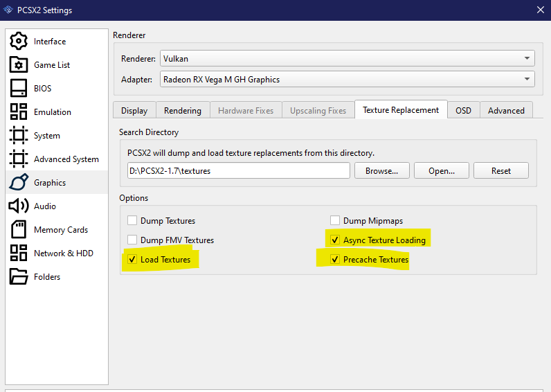Screen dimensions: 551x392
Task: Select Network & HDD label
Action: point(64,253)
